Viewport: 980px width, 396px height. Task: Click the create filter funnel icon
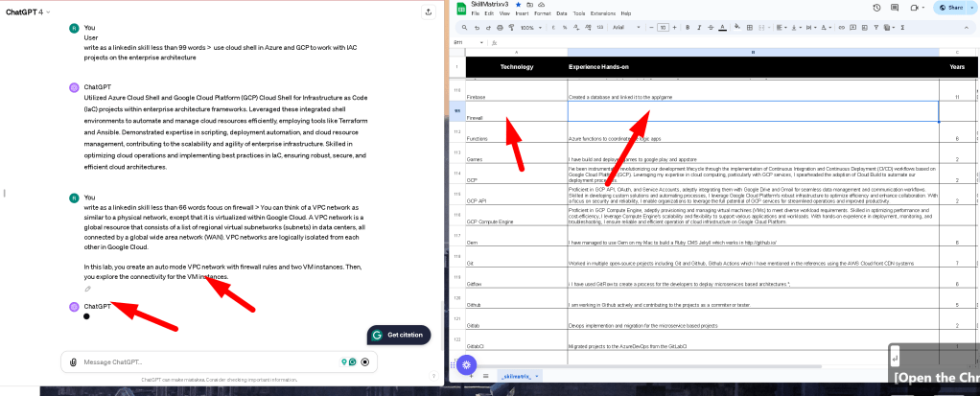pos(876,28)
